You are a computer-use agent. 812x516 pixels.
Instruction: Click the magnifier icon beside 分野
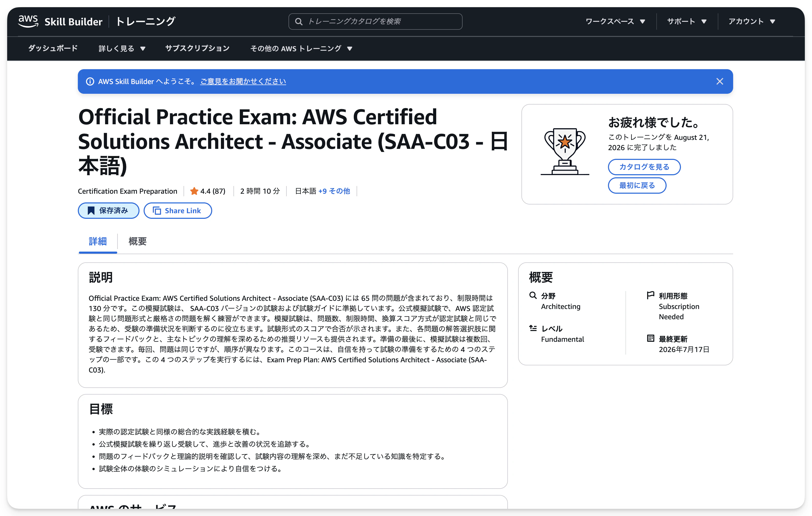tap(533, 295)
